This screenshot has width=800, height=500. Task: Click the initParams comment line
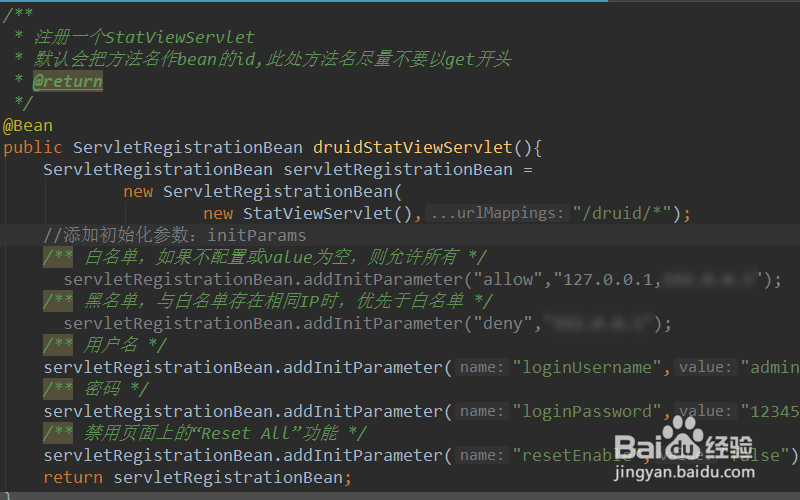[174, 235]
